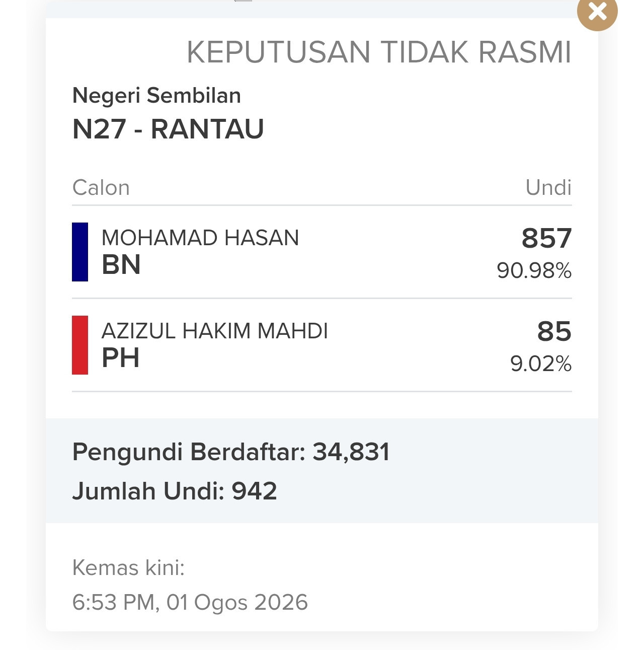This screenshot has height=650, width=644.
Task: Select candidate name AZIZUL HAKIM MAHDI
Action: (215, 331)
